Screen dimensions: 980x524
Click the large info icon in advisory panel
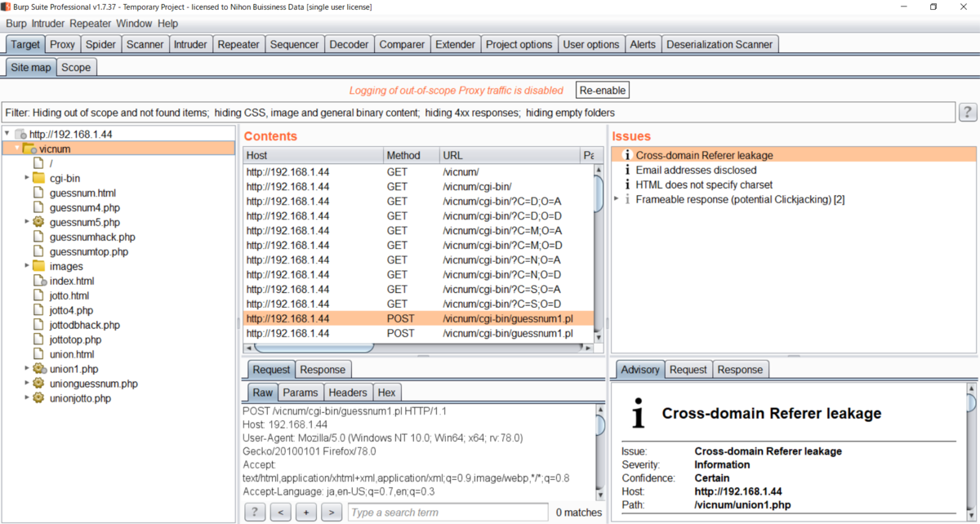tap(638, 414)
